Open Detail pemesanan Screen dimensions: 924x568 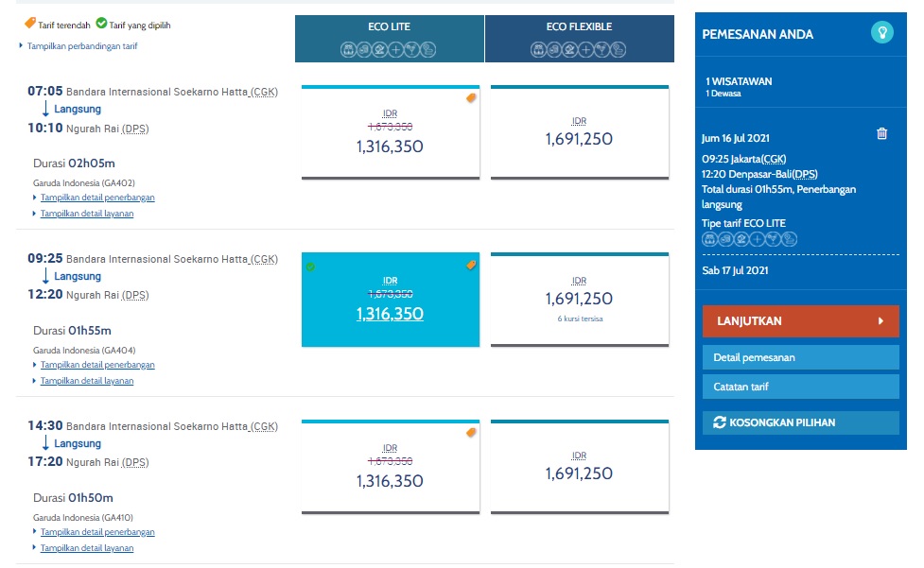point(800,358)
